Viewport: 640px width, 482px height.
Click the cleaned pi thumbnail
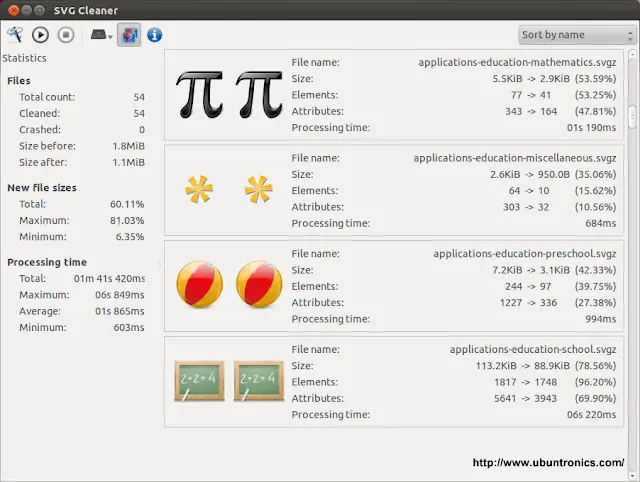click(x=259, y=95)
